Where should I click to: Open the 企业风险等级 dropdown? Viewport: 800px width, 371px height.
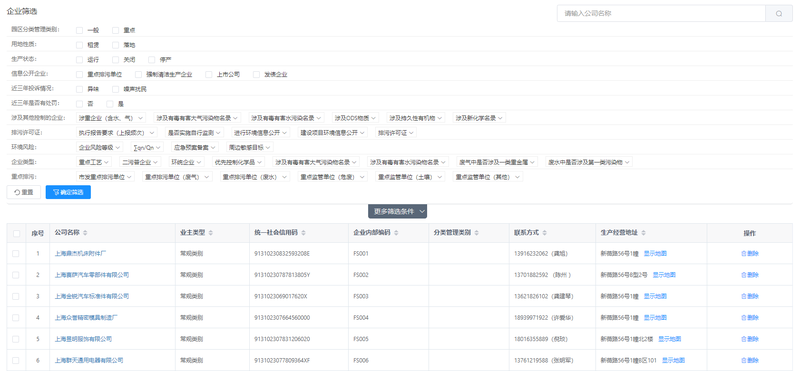(99, 147)
